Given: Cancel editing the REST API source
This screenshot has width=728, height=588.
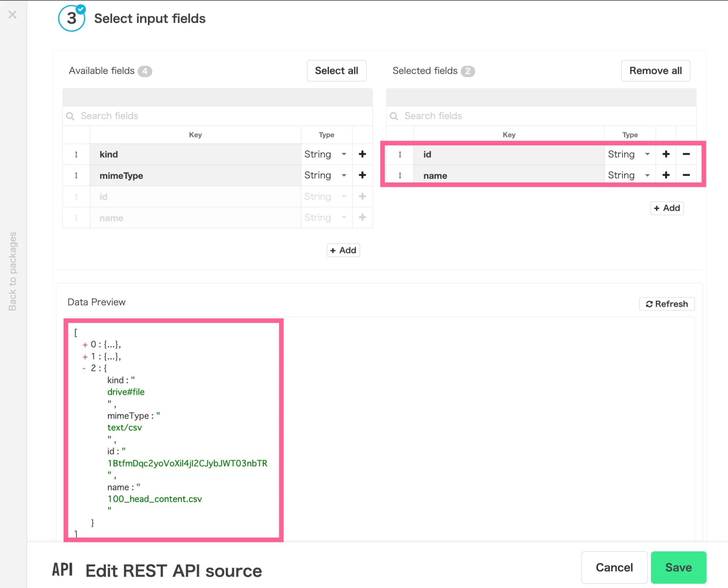Looking at the screenshot, I should (614, 567).
